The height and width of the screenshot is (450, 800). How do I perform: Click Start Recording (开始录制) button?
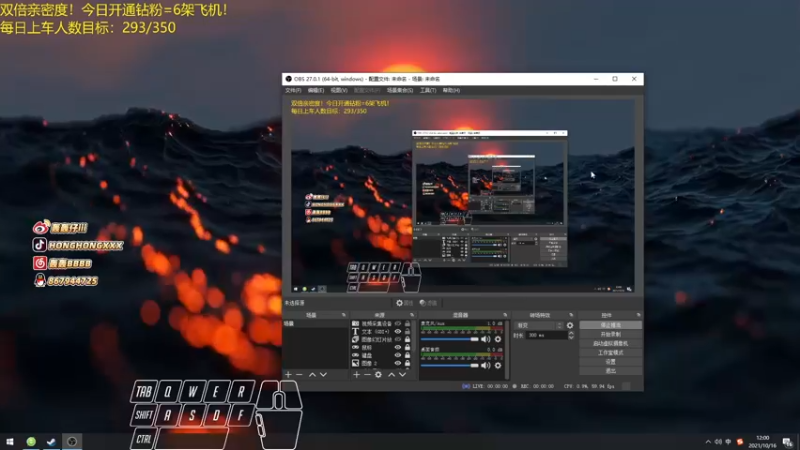[x=610, y=334]
